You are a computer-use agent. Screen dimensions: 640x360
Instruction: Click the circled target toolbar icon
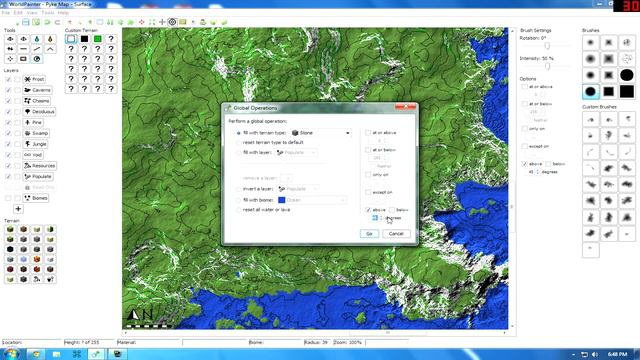pos(172,22)
